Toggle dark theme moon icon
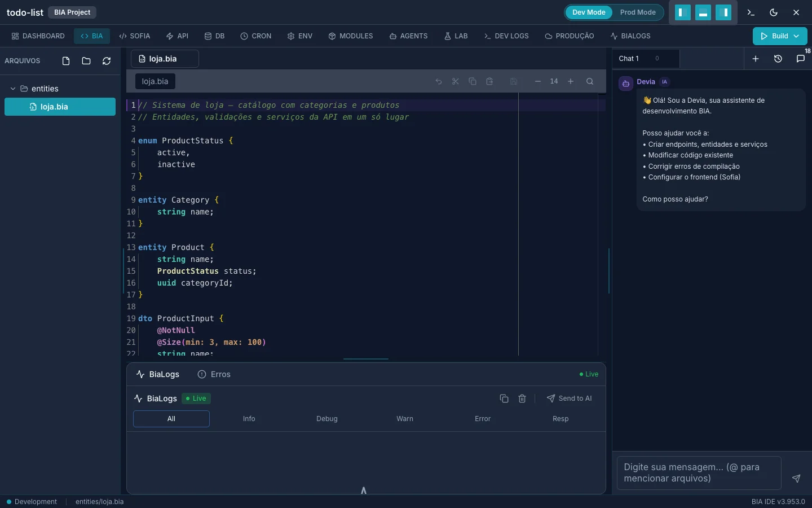The image size is (812, 508). click(x=774, y=12)
